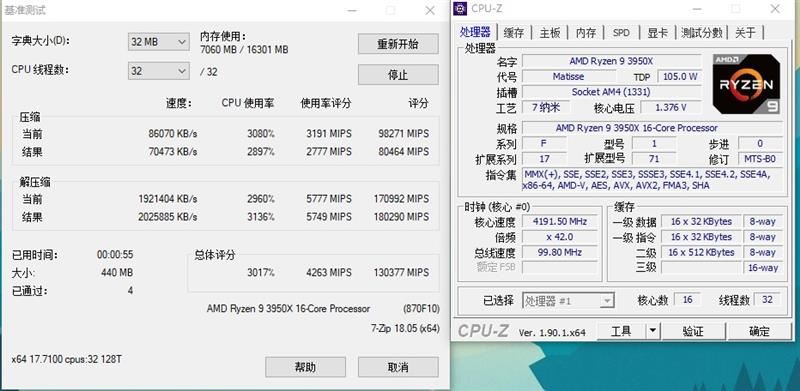Click the total rating 130377 MIPS
The width and height of the screenshot is (800, 391).
(401, 273)
